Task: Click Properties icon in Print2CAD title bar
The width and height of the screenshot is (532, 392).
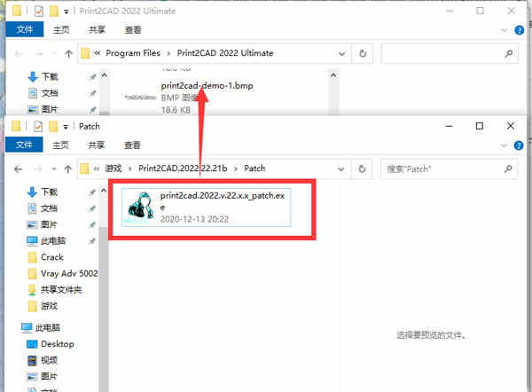Action: [x=39, y=12]
